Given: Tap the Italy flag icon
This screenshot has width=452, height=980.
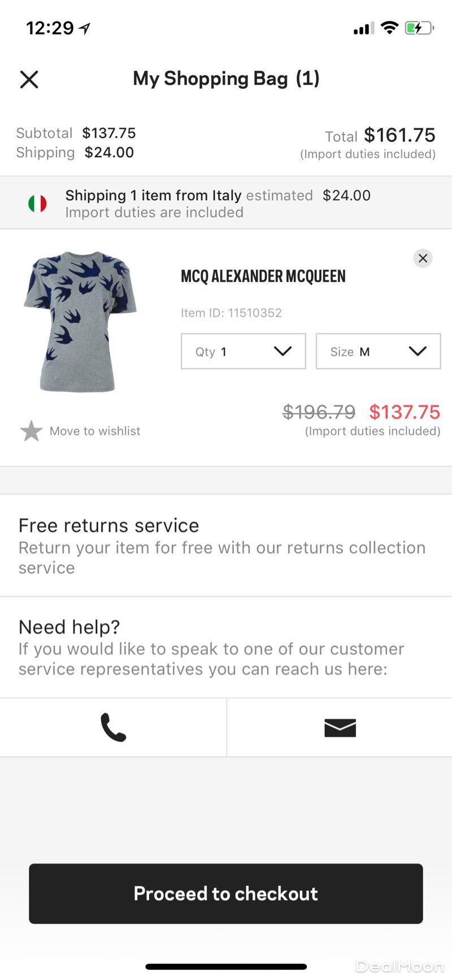Looking at the screenshot, I should (37, 204).
